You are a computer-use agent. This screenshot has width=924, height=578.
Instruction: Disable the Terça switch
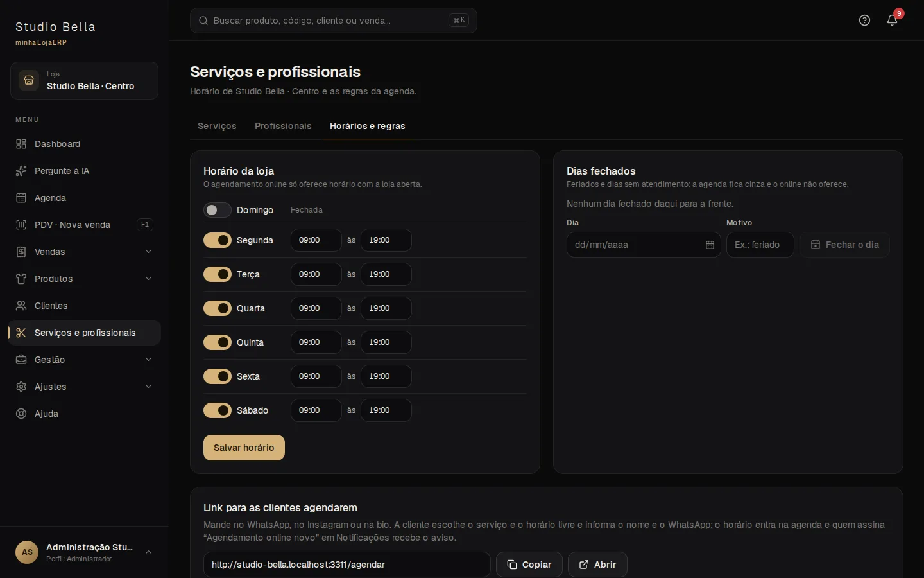[218, 274]
